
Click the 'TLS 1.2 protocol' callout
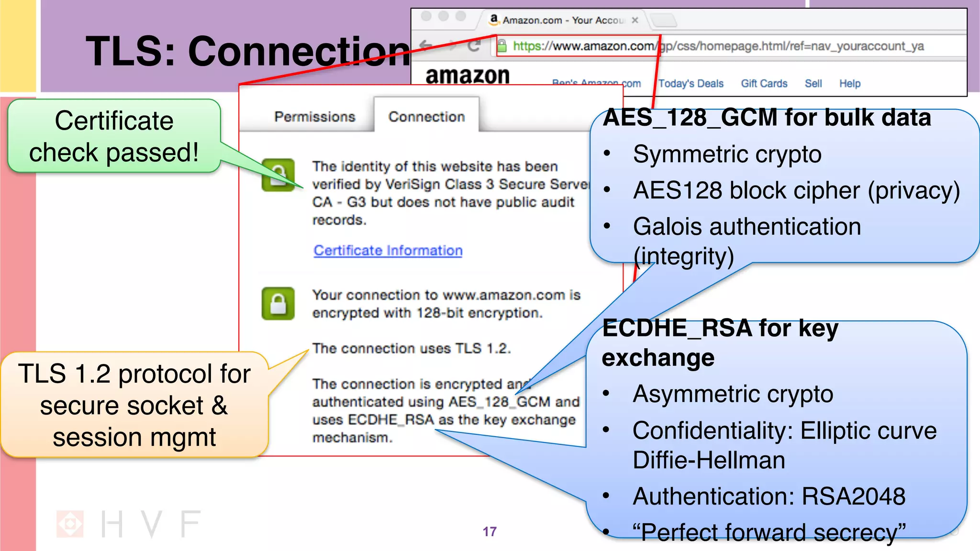(134, 405)
